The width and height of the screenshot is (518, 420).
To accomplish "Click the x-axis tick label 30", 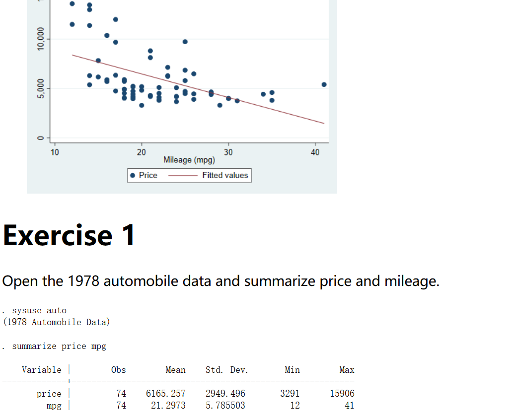I will [228, 152].
